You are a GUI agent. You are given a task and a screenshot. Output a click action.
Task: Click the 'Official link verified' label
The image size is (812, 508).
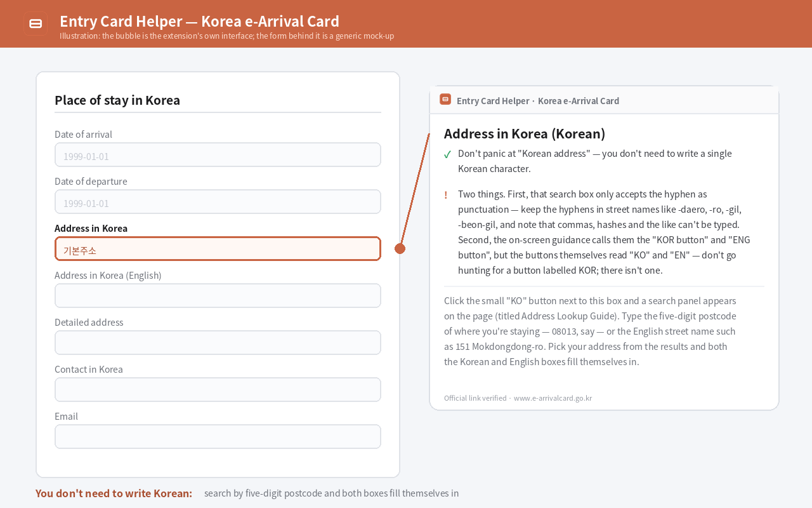475,398
